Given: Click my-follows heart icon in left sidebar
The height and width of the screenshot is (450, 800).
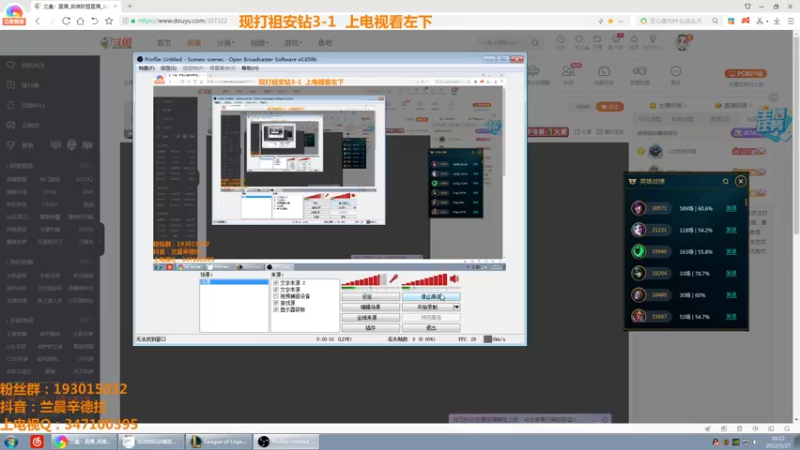Looking at the screenshot, I should (11, 65).
